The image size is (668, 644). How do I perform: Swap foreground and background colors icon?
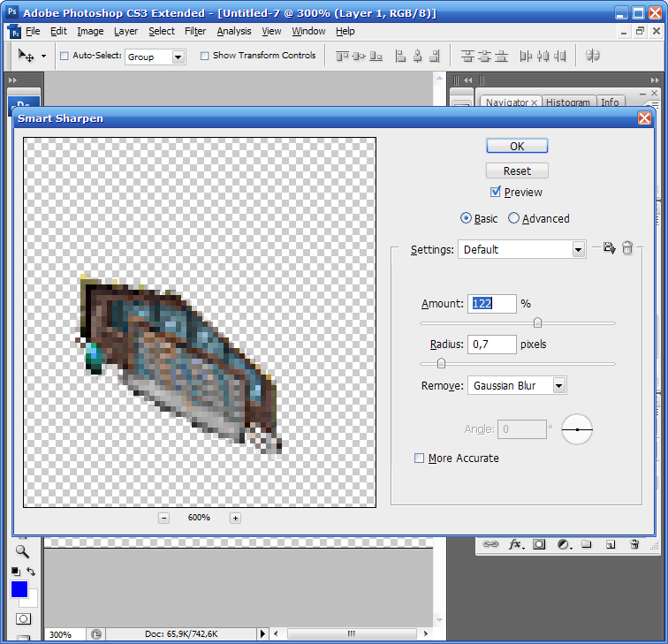(31, 572)
